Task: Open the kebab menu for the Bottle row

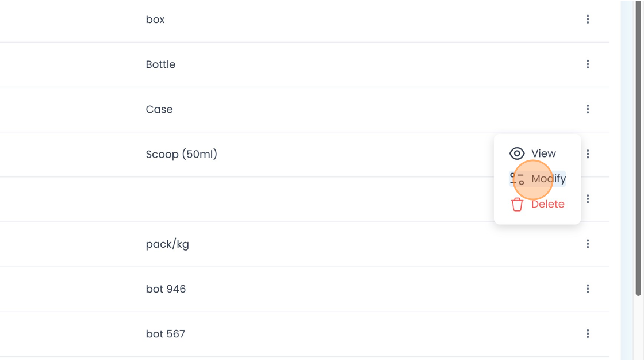Action: pyautogui.click(x=588, y=64)
